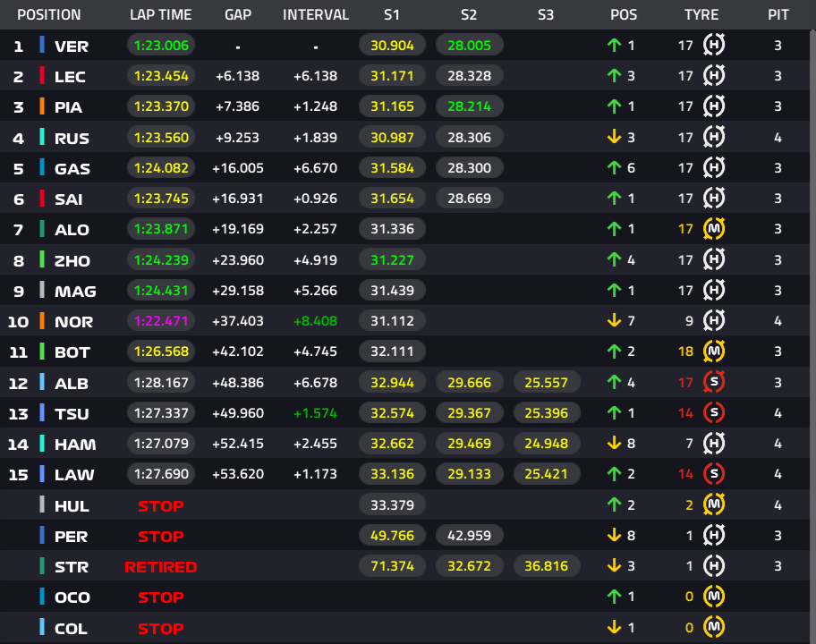Click green interval +8.408 for NOR
The width and height of the screenshot is (816, 644).
[x=315, y=321]
